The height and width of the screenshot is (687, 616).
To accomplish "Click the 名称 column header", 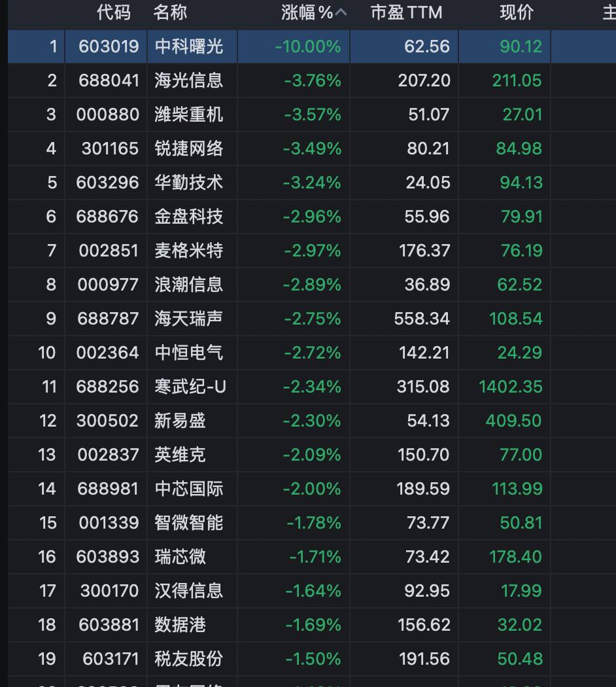I will click(x=170, y=12).
